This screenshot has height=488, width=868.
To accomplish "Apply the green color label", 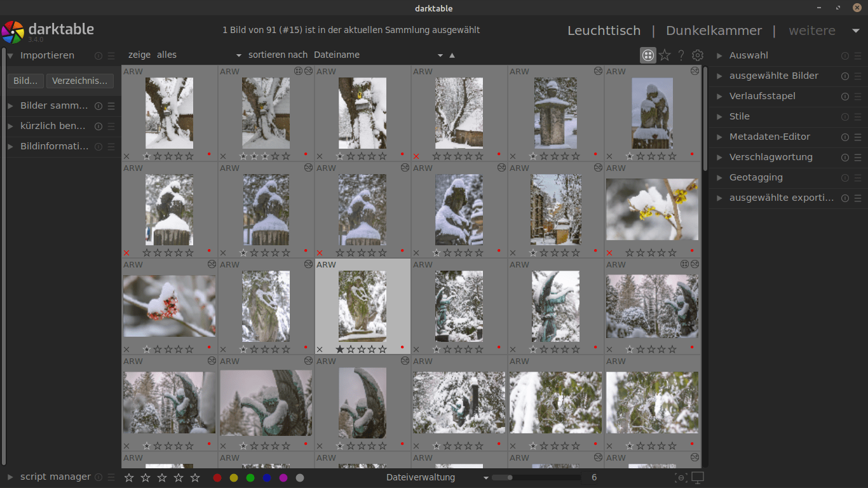I will [x=250, y=478].
